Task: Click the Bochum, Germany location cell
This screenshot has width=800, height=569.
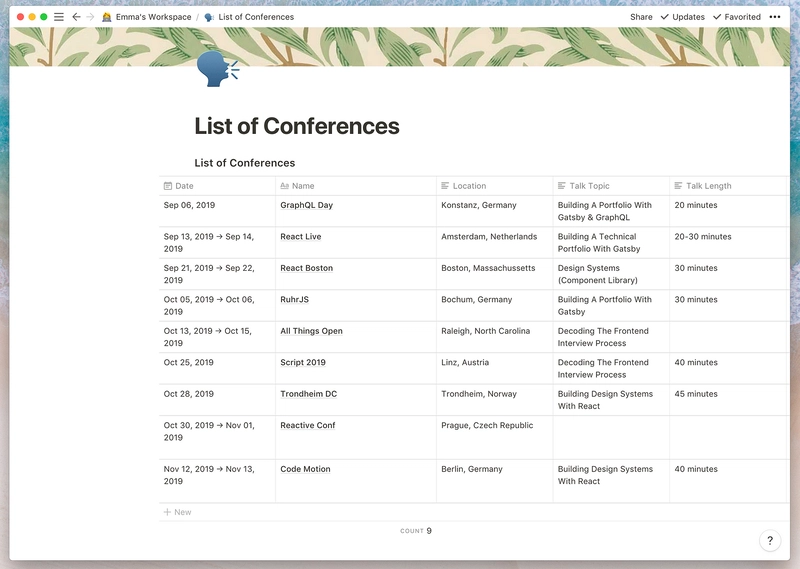Action: (x=495, y=306)
